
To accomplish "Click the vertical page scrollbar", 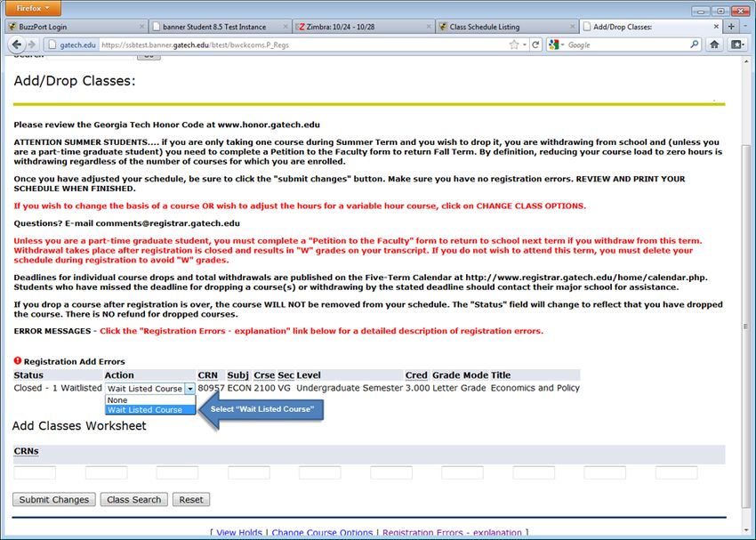I will [746, 326].
